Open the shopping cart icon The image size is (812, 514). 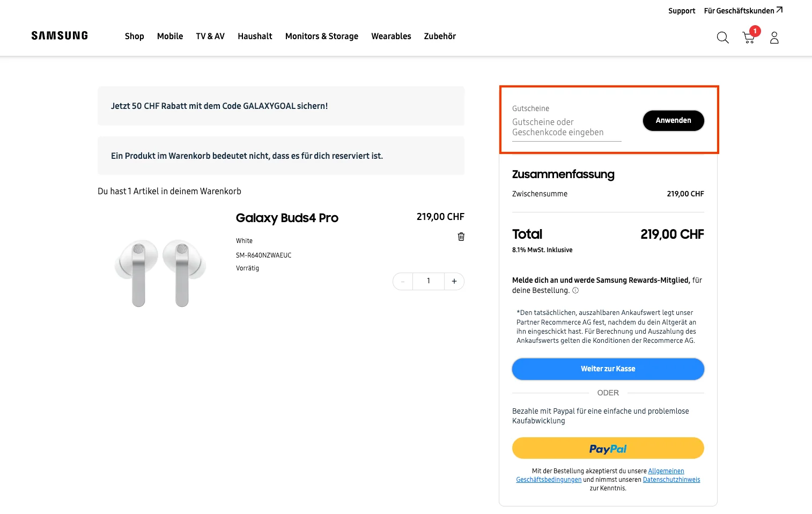pyautogui.click(x=749, y=38)
